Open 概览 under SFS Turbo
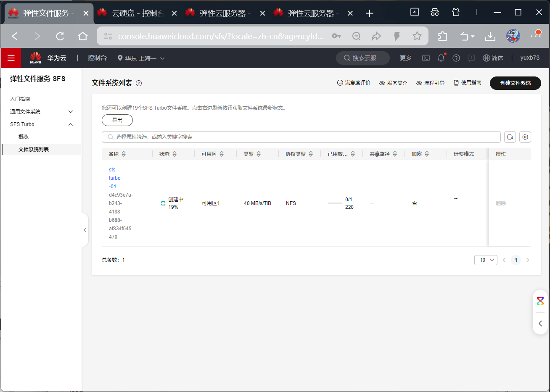 (24, 137)
